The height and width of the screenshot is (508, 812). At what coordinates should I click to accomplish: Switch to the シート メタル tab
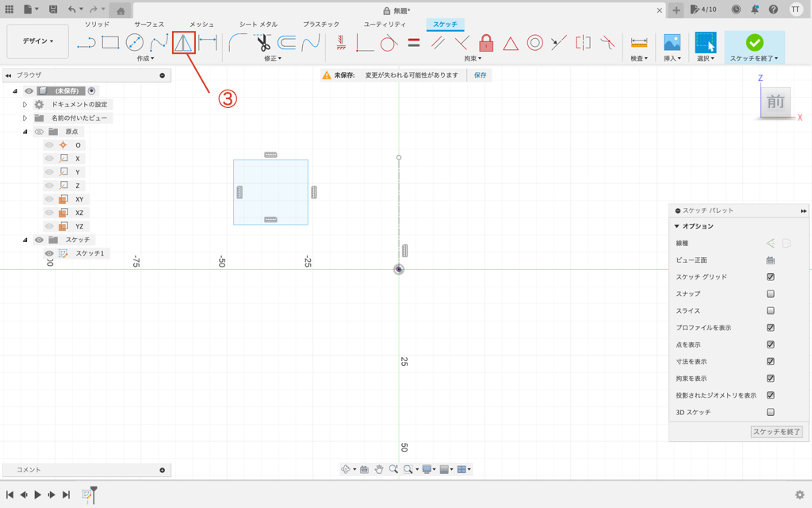click(x=259, y=25)
